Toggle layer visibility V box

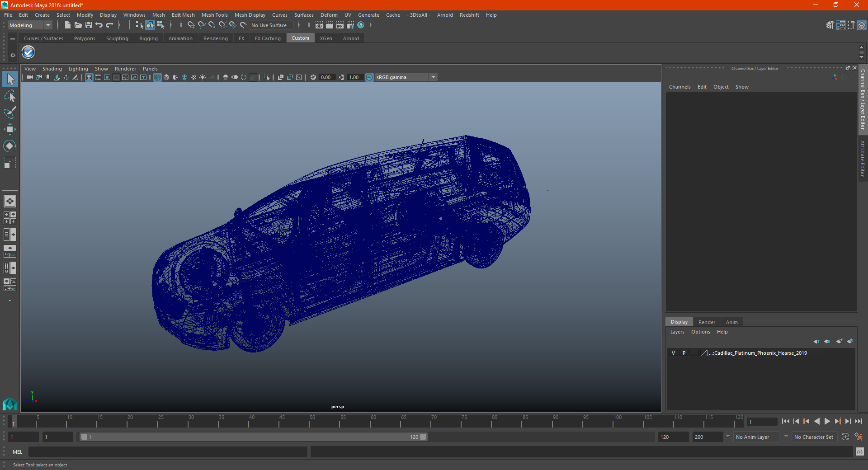tap(673, 353)
